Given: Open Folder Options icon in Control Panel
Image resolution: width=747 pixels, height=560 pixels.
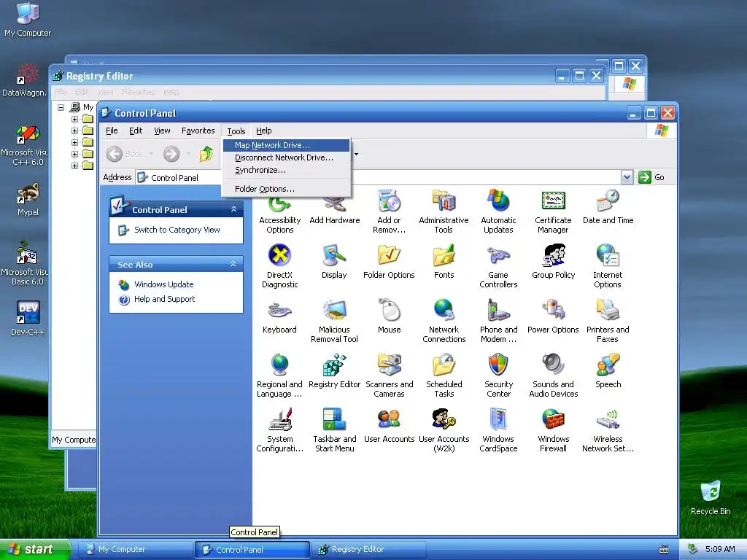Looking at the screenshot, I should 389,262.
